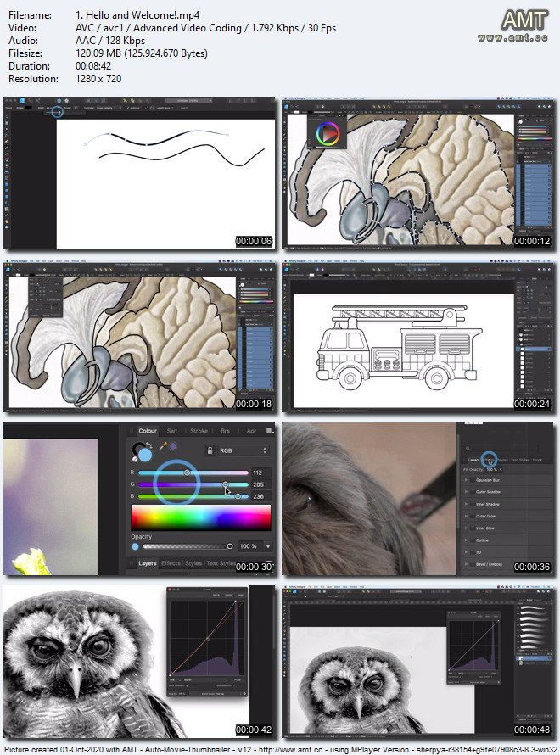Switch to the Swt tab
This screenshot has height=755, width=560.
172,431
